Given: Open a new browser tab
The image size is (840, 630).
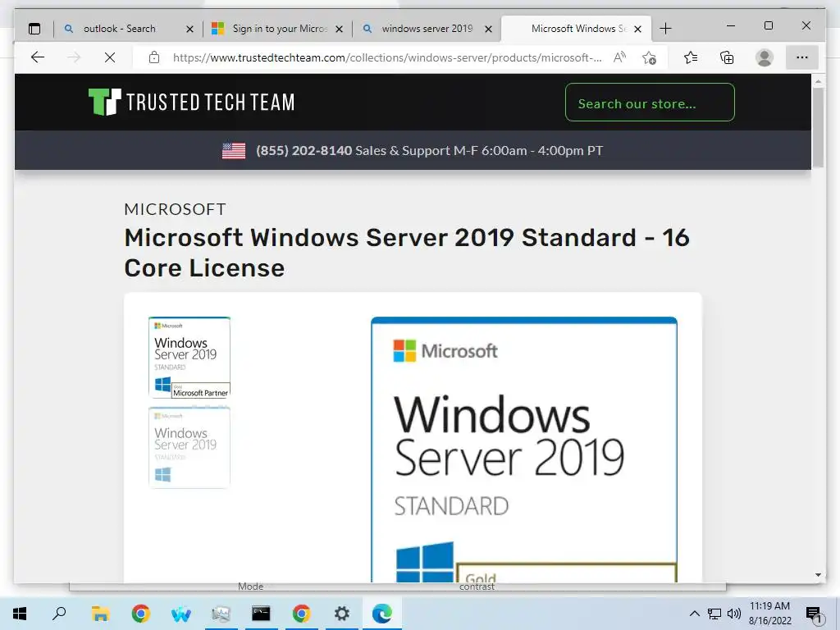Looking at the screenshot, I should coord(665,29).
